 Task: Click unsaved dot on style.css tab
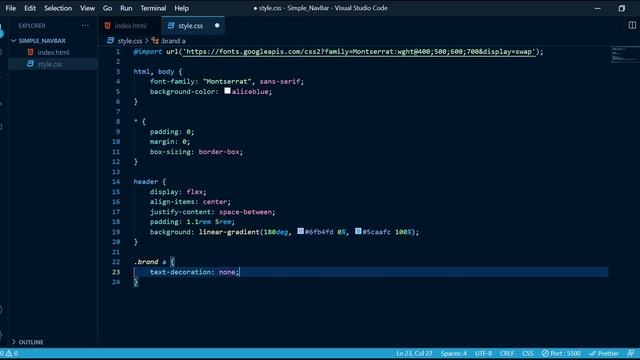[217, 26]
